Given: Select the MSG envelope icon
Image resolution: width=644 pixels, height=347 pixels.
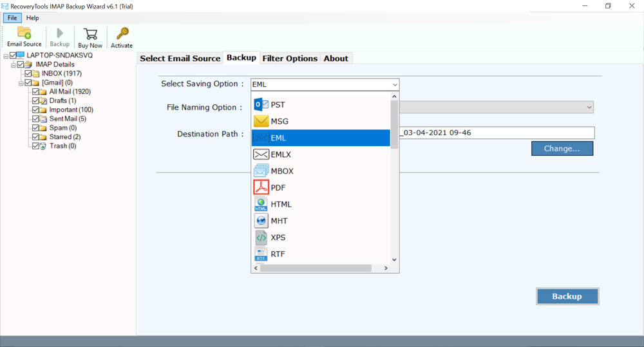Looking at the screenshot, I should (261, 121).
